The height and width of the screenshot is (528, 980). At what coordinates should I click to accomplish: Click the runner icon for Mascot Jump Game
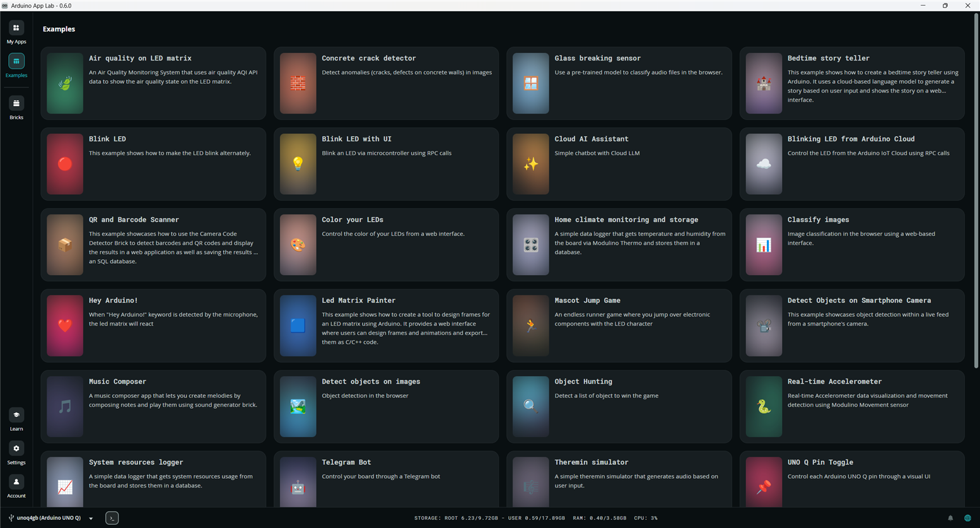pyautogui.click(x=531, y=326)
